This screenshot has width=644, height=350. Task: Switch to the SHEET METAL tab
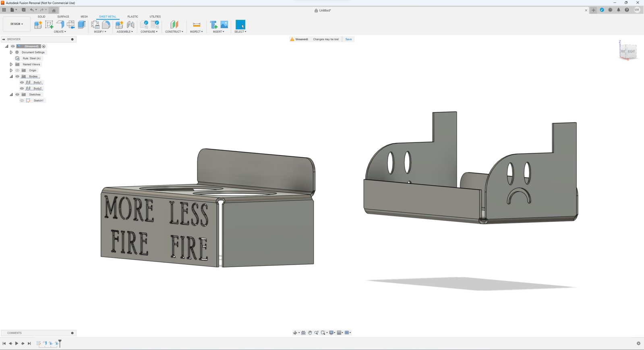(108, 16)
